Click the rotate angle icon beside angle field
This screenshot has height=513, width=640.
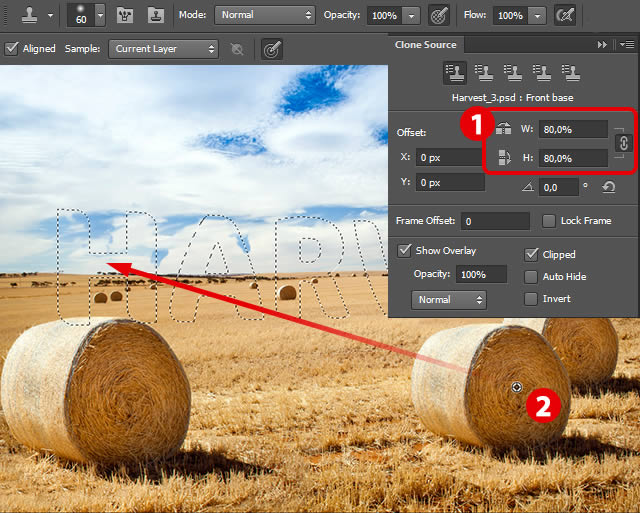coord(528,187)
